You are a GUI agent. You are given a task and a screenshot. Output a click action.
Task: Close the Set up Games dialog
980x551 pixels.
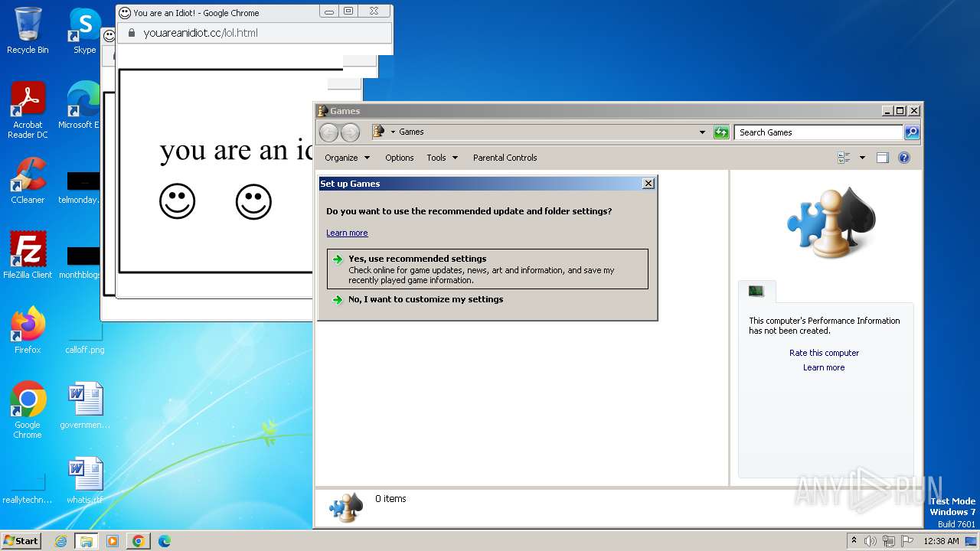tap(648, 184)
